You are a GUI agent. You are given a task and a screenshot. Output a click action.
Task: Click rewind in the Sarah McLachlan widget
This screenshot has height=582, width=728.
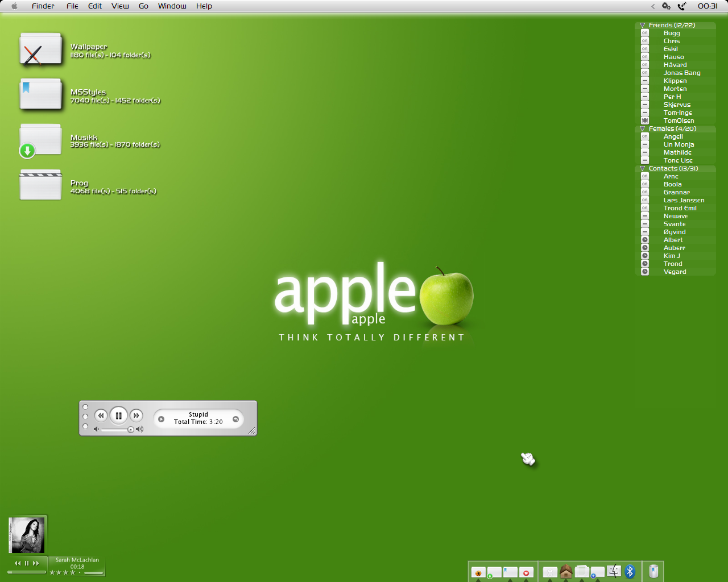18,563
